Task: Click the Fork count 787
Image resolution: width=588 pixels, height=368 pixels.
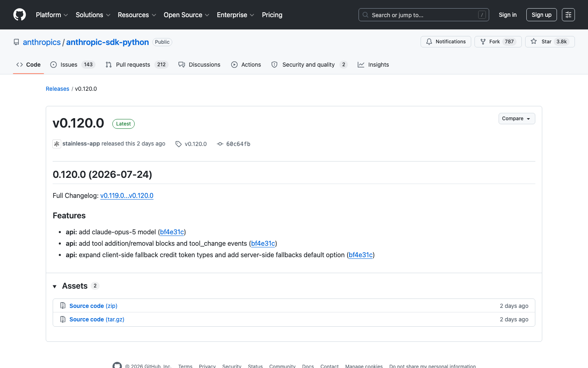Action: coord(509,42)
